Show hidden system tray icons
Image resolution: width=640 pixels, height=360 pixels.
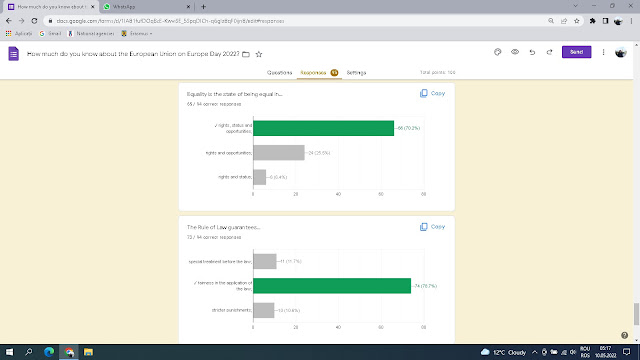(534, 352)
